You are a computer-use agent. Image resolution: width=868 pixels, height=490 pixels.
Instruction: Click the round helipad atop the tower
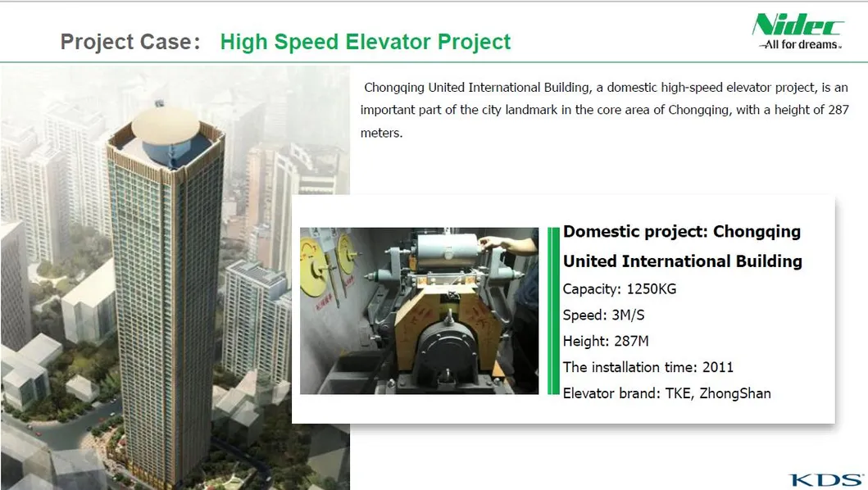click(165, 123)
